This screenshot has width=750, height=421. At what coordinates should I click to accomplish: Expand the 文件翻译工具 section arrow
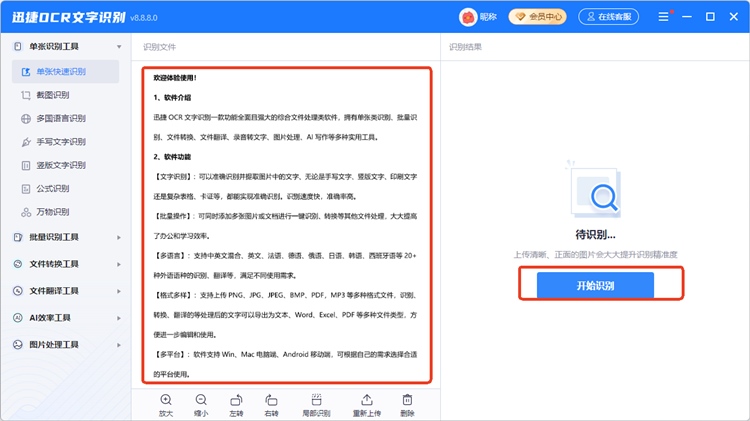(119, 291)
